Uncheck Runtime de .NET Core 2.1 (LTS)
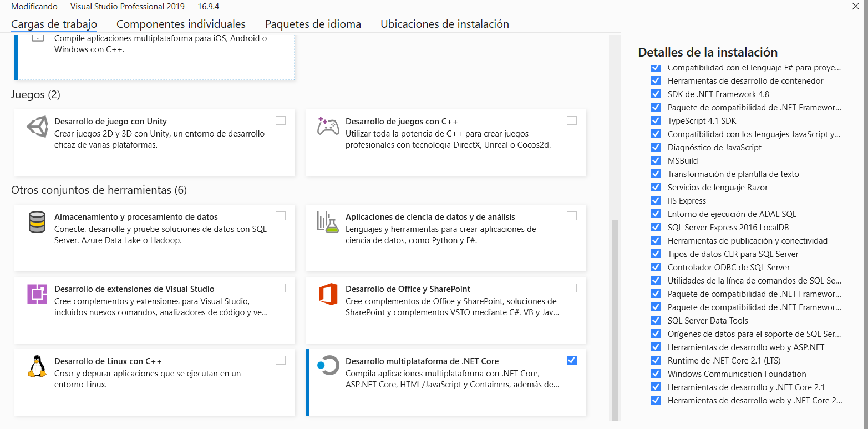 coord(656,361)
